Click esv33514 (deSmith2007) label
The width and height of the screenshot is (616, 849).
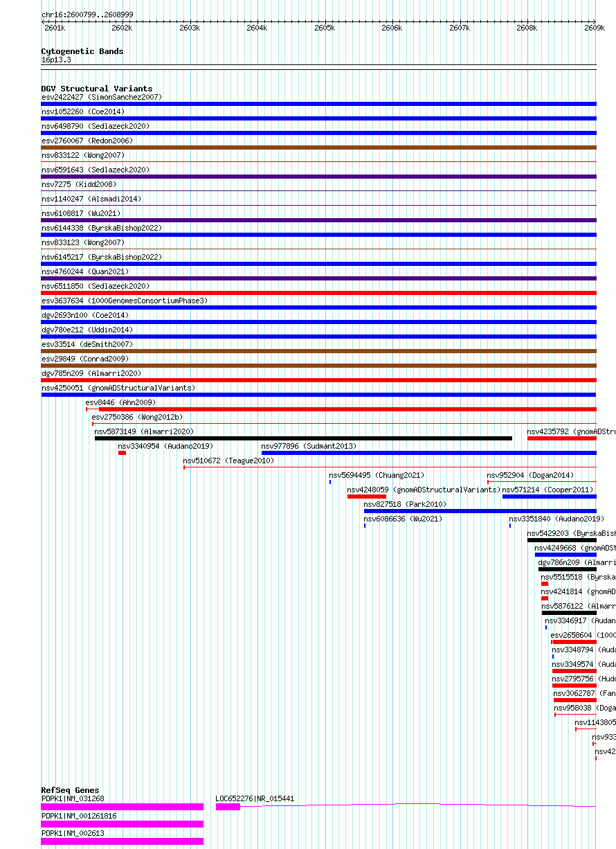pyautogui.click(x=87, y=344)
